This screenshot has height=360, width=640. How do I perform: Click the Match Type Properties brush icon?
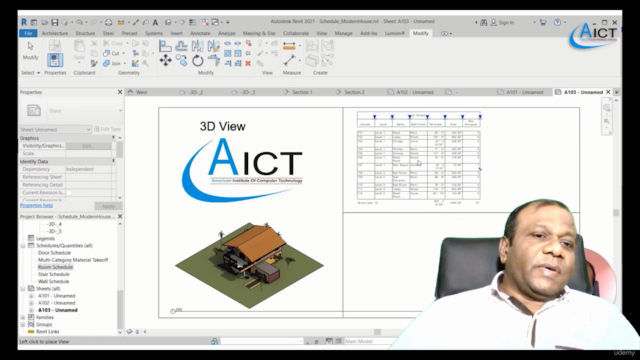click(x=94, y=63)
